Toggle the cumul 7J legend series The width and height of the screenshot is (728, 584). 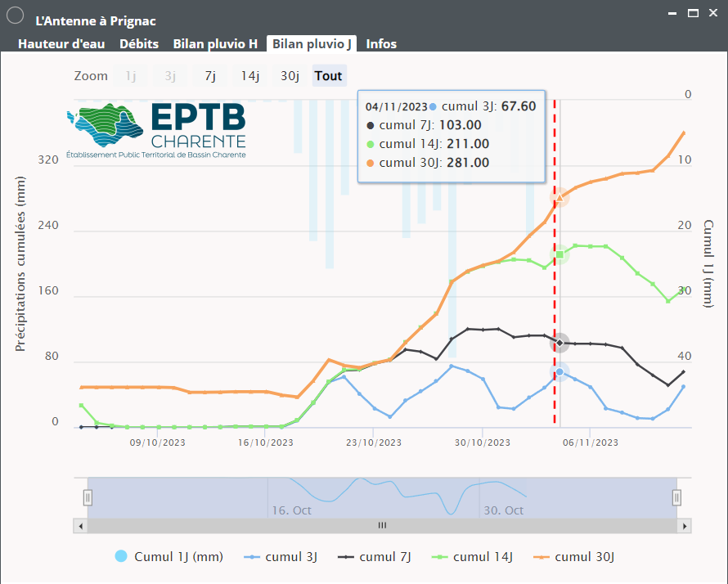(374, 557)
